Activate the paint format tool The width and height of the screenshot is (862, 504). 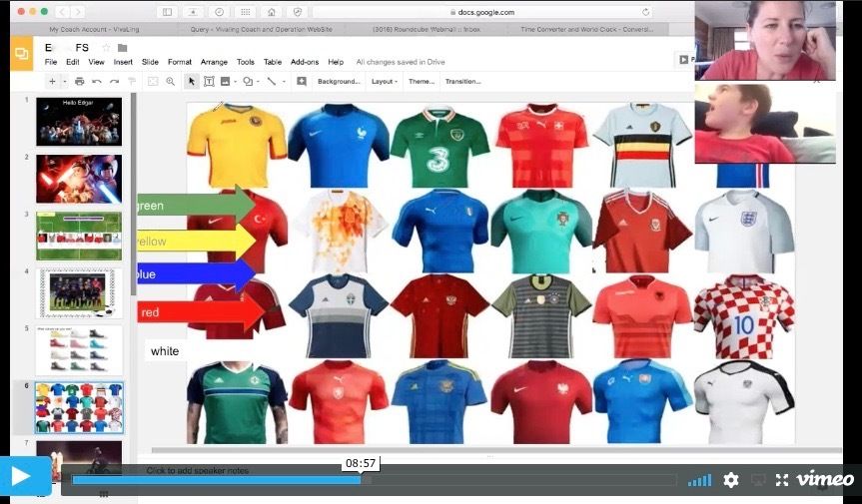pyautogui.click(x=132, y=81)
